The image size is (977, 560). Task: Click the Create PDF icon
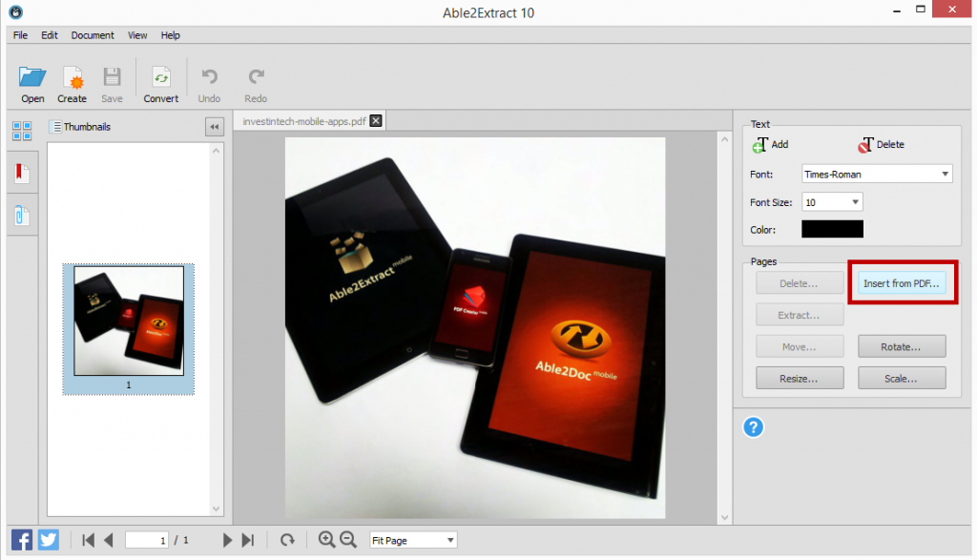click(x=73, y=77)
